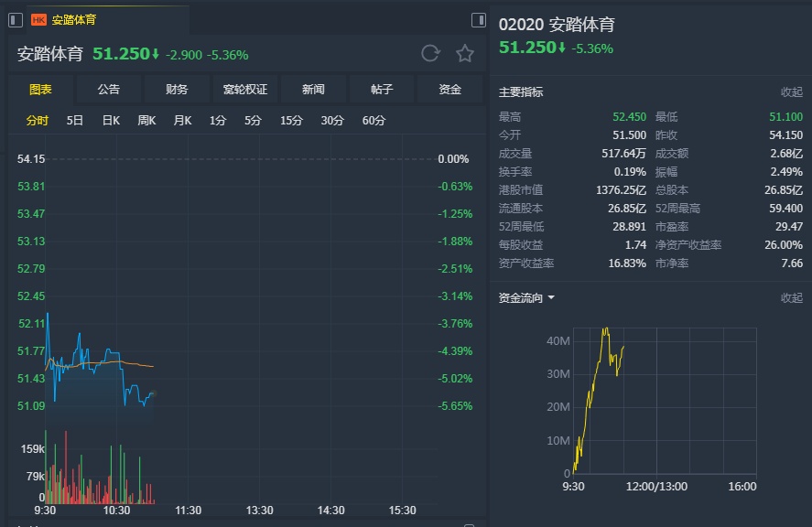This screenshot has height=527, width=812.
Task: Collapse the 资金流向 section
Action: [791, 298]
